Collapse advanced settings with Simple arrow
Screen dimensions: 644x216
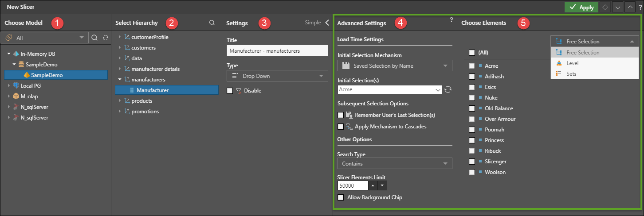click(x=327, y=23)
